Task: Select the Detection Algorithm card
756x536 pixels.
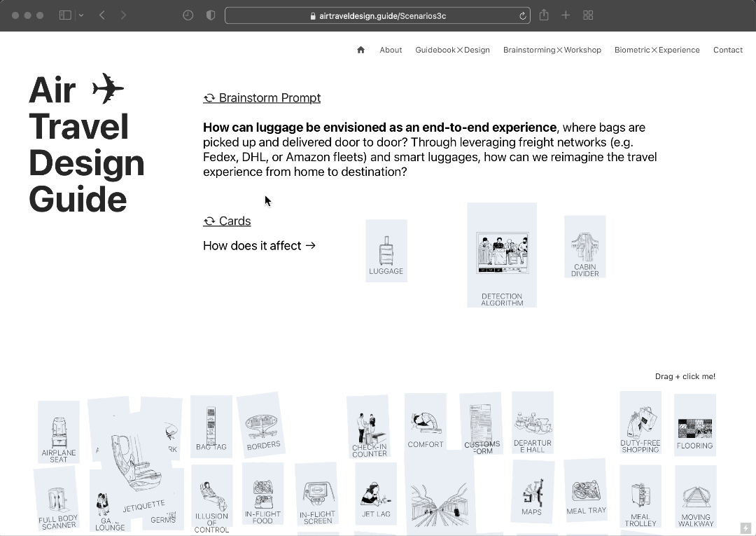Action: tap(502, 255)
